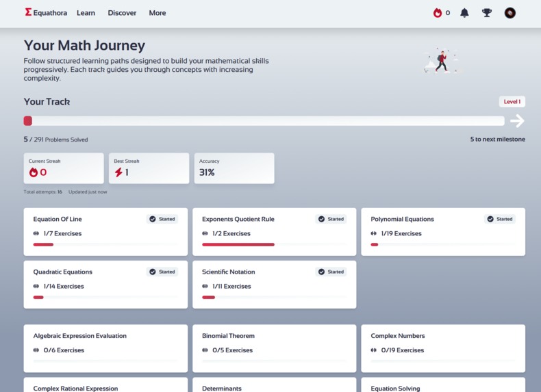The height and width of the screenshot is (392, 541).
Task: Click the dumbbell icon beside 0/19 Exercises
Action: click(x=374, y=350)
